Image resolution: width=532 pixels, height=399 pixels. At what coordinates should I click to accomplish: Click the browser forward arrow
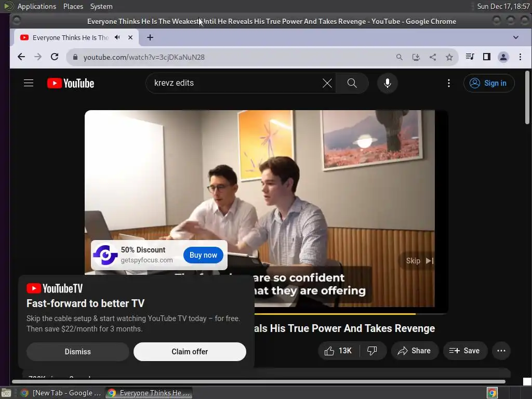37,57
